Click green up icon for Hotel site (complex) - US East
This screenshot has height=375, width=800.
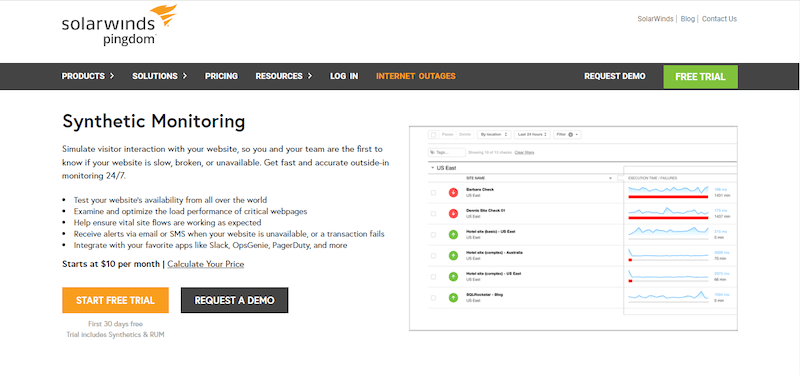coord(453,277)
